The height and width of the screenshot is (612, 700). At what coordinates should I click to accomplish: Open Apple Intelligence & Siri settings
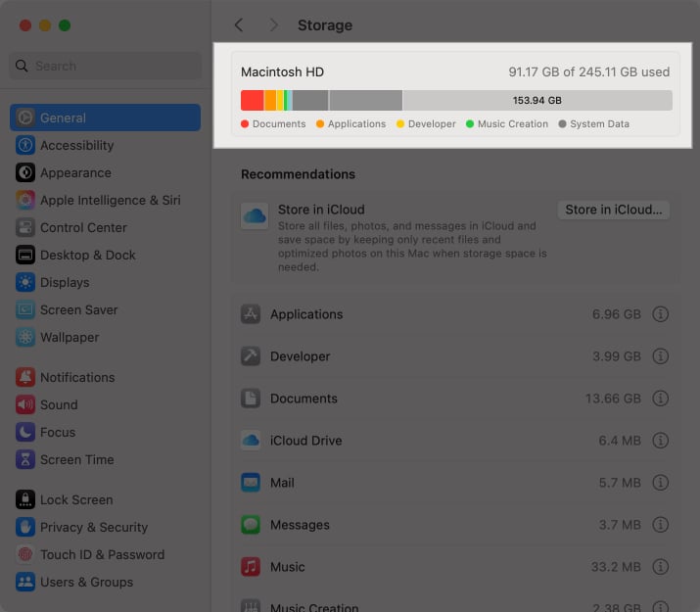click(x=110, y=200)
